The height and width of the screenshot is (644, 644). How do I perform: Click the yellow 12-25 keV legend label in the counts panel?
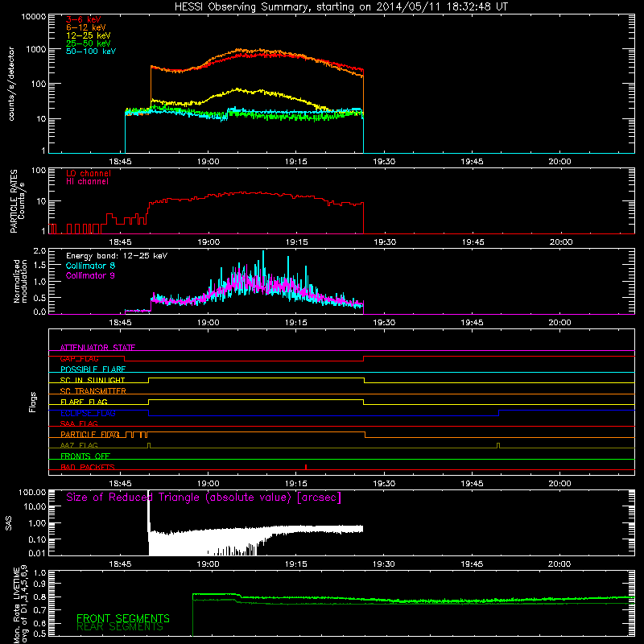coord(89,35)
